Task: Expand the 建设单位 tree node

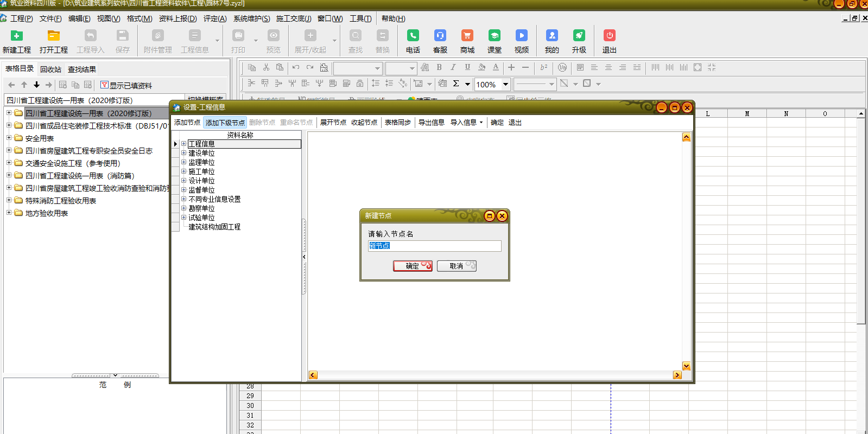Action: tap(184, 153)
